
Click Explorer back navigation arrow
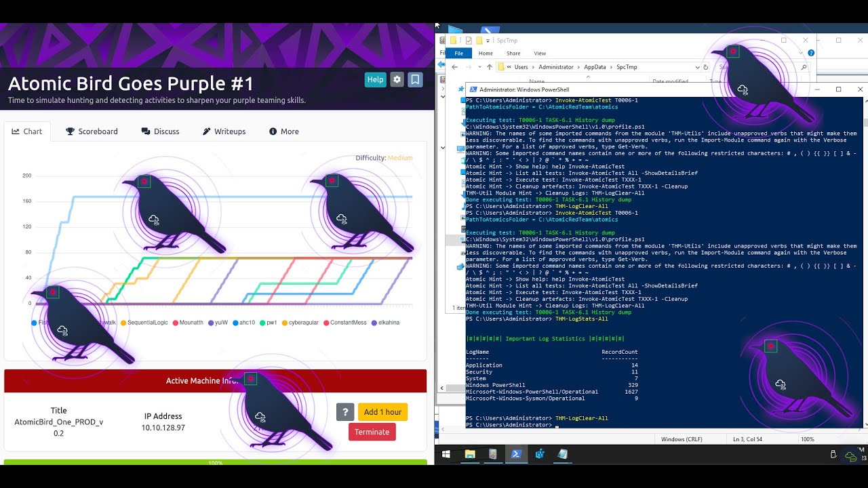(x=455, y=67)
